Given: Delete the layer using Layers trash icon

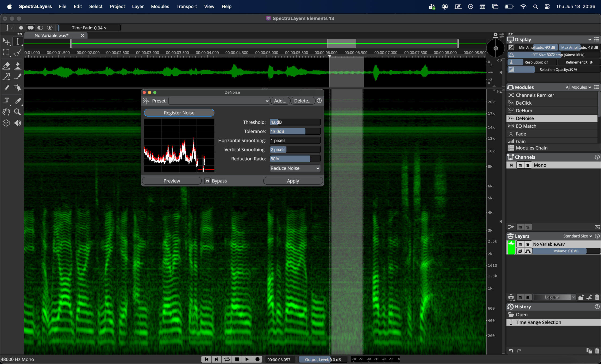Looking at the screenshot, I should coord(597,297).
